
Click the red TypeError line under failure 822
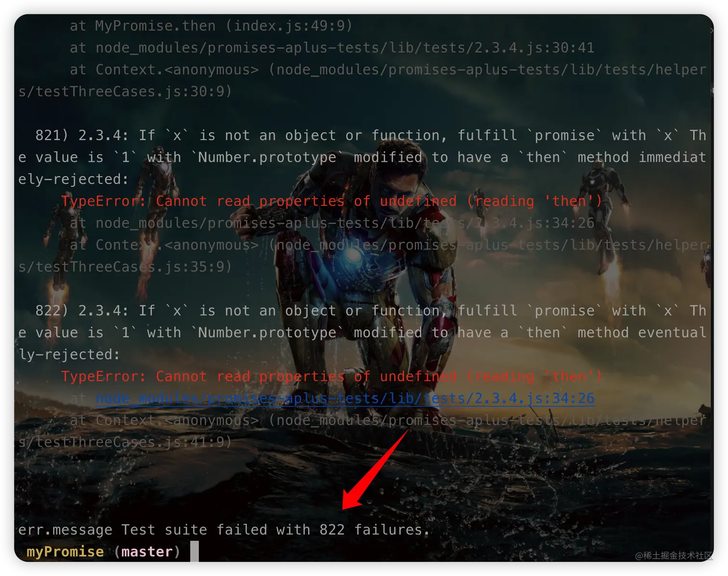[332, 376]
